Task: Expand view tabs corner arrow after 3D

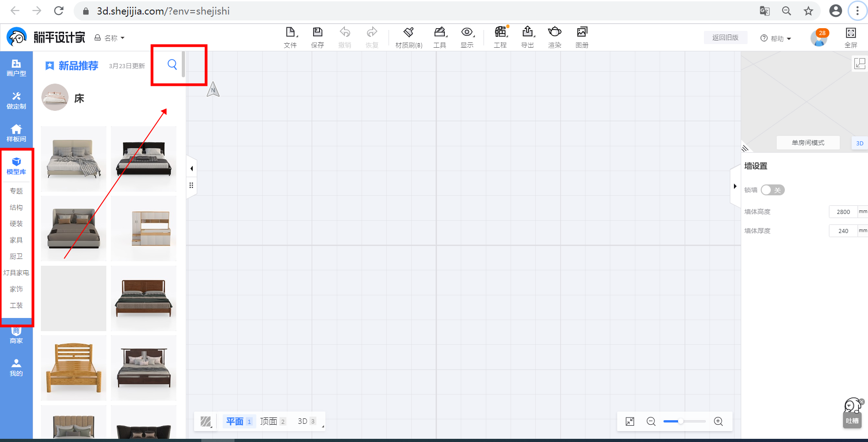Action: 323,426
